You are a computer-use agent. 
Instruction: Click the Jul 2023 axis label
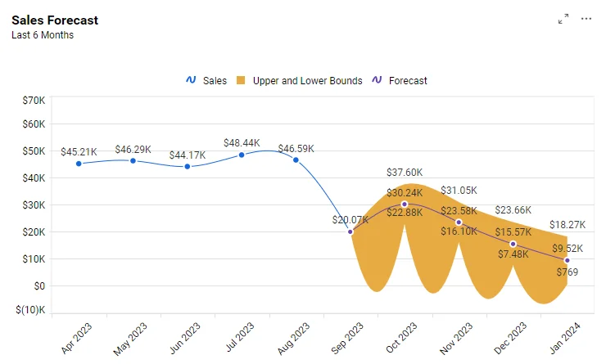coord(240,337)
